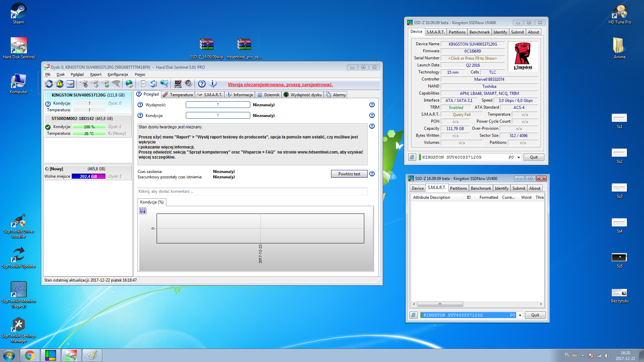Viewport: 644px width, 362px height.
Task: Open the Pomoc menu
Action: tap(140, 74)
